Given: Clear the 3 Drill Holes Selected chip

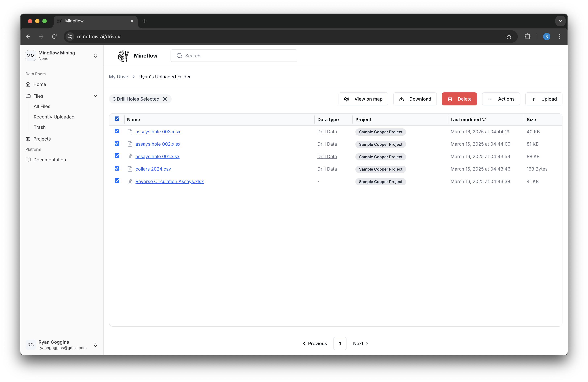Looking at the screenshot, I should pyautogui.click(x=165, y=99).
